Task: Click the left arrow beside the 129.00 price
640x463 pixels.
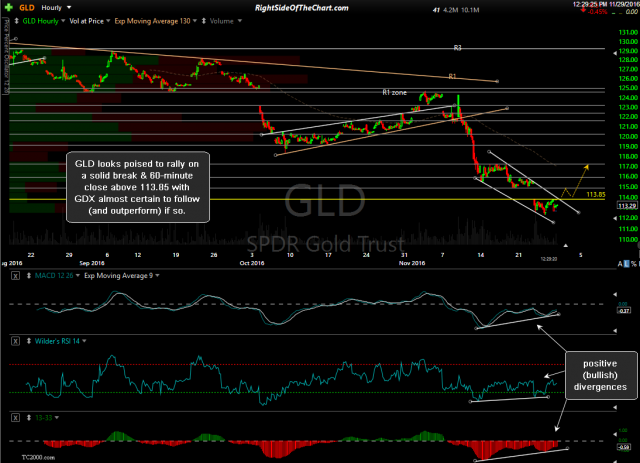Action: [615, 53]
